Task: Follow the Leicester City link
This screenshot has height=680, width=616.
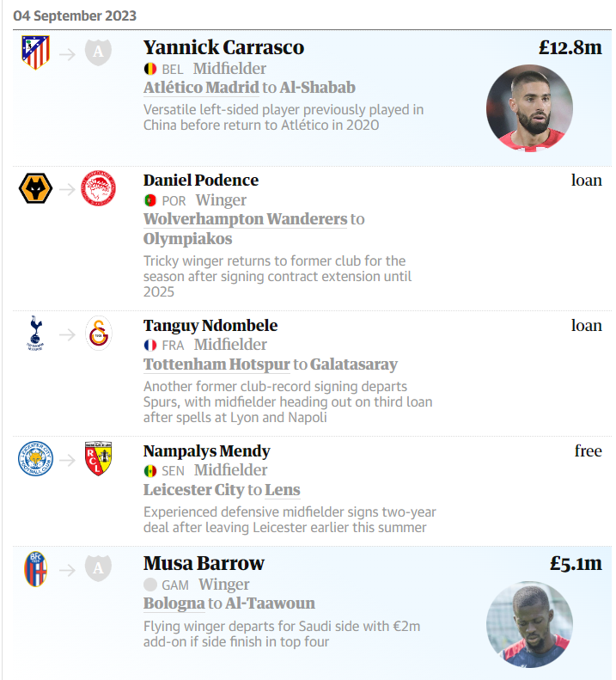Action: [193, 490]
